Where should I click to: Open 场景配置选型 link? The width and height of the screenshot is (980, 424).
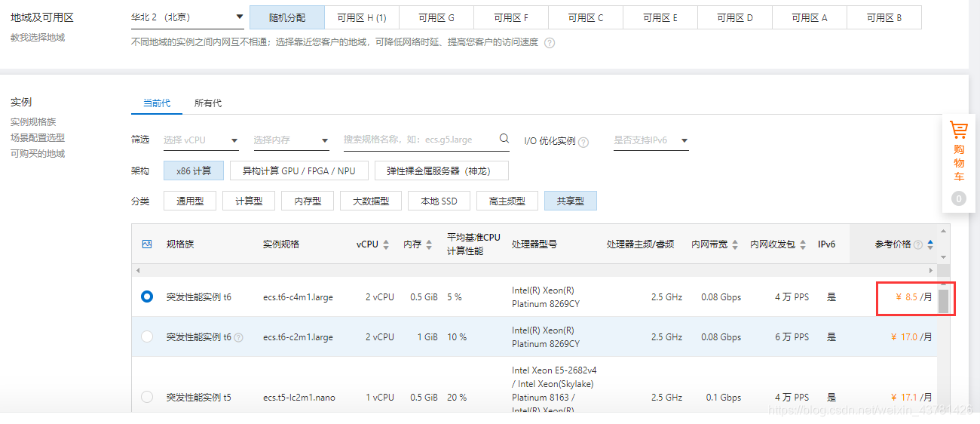pyautogui.click(x=38, y=137)
